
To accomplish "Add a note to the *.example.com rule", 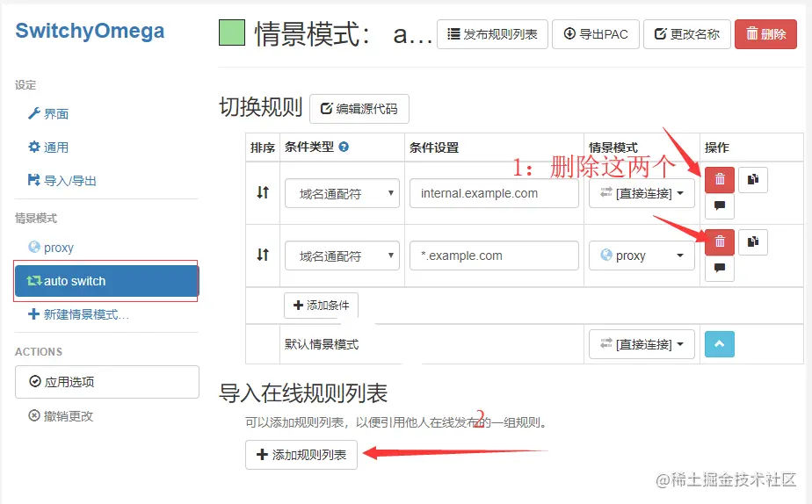I will tap(720, 268).
